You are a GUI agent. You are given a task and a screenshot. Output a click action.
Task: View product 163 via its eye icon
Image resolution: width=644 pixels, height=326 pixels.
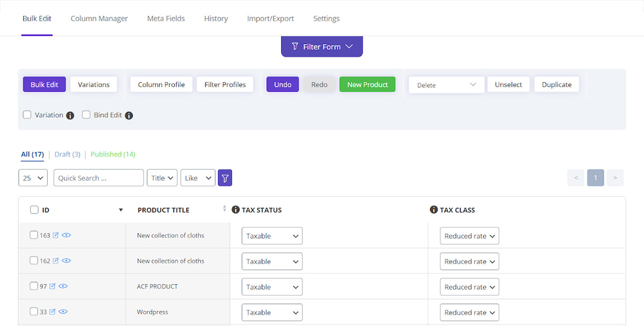pyautogui.click(x=67, y=235)
